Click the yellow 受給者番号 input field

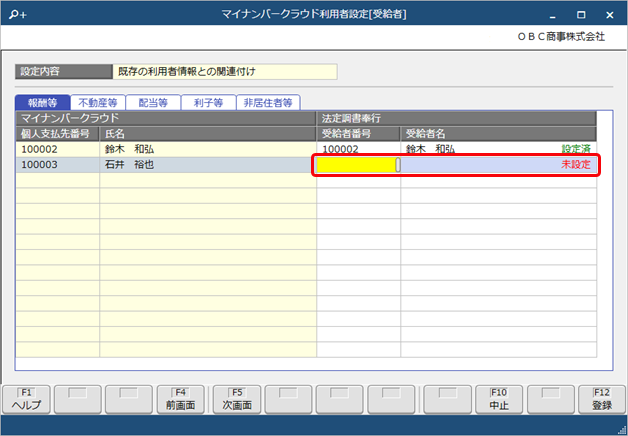point(356,165)
